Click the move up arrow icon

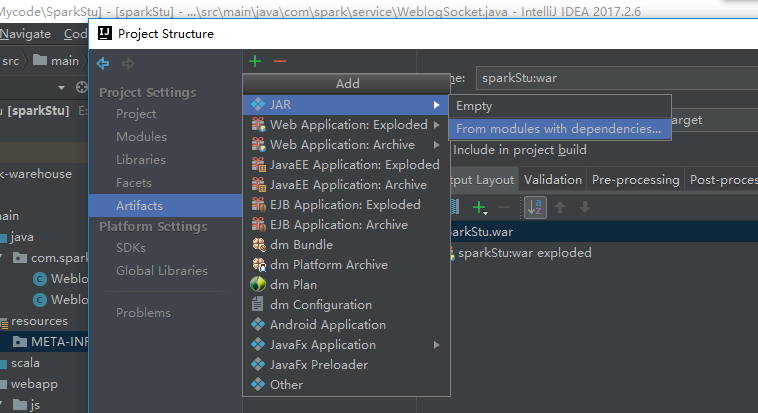coord(560,207)
